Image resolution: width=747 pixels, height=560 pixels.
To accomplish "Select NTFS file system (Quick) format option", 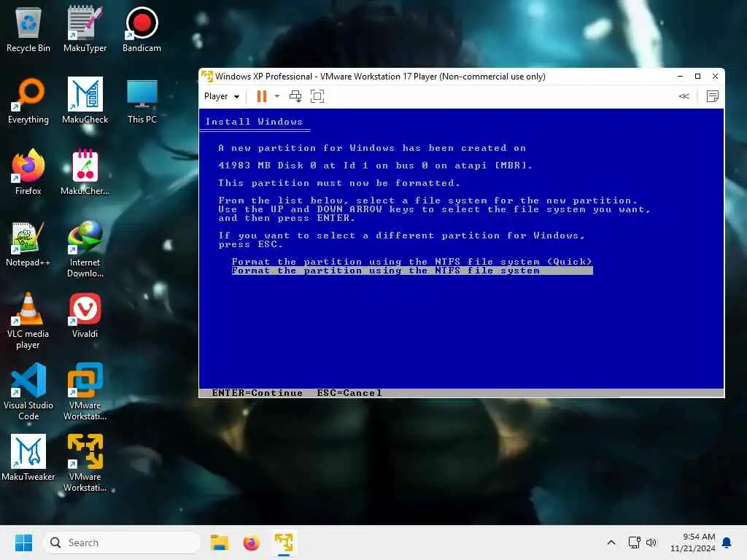I will coord(411,262).
